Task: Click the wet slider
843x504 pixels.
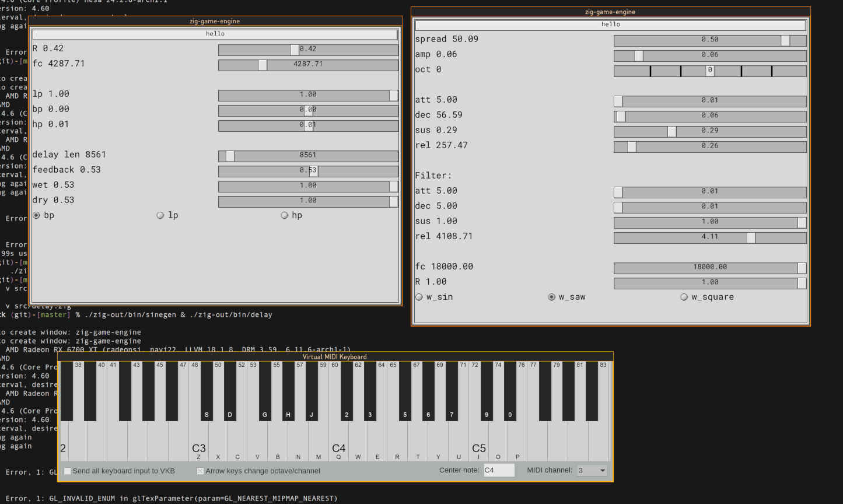Action: pyautogui.click(x=308, y=186)
